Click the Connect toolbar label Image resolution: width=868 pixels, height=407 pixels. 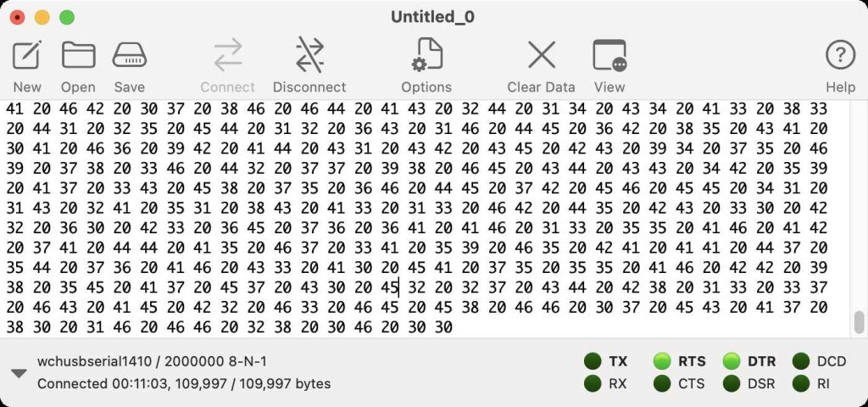click(227, 86)
